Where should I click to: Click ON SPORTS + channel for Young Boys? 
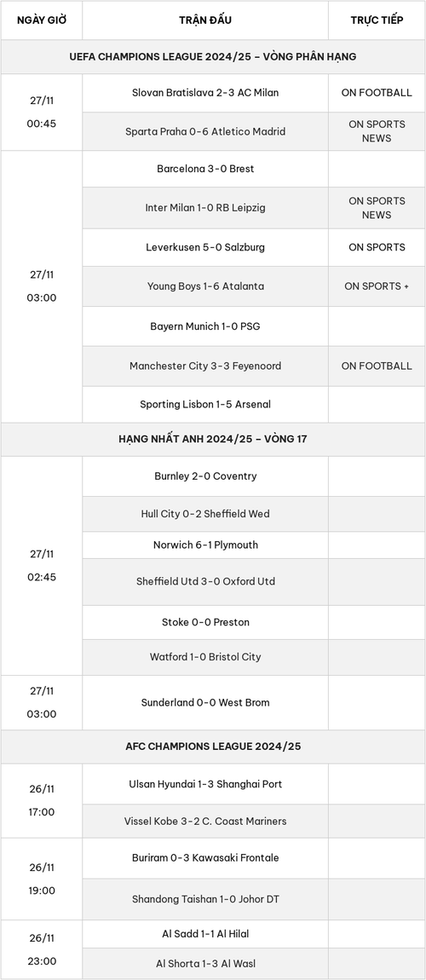[x=377, y=285]
